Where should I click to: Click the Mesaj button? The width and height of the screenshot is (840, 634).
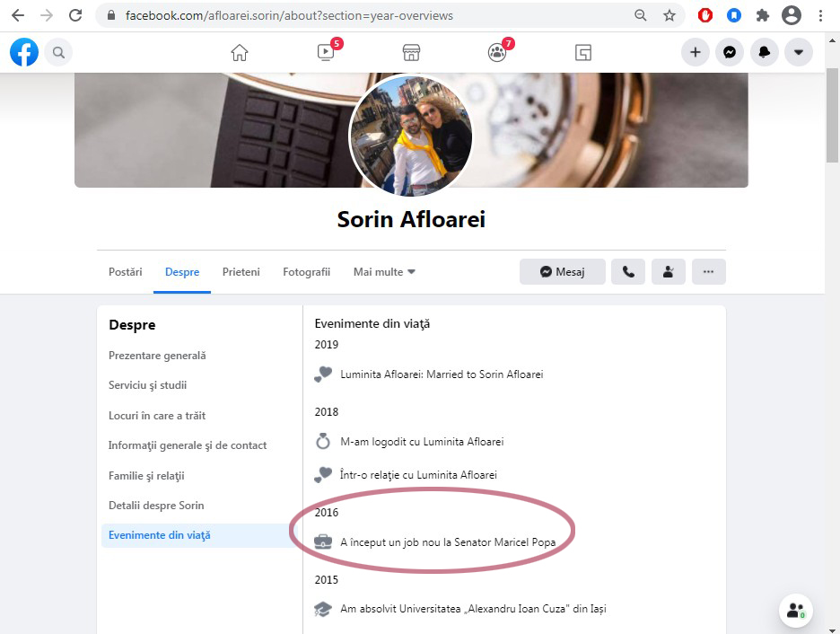tap(562, 272)
